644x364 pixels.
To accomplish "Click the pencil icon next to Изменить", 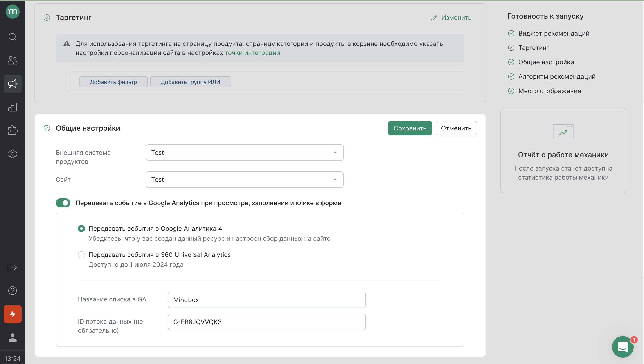I will click(x=434, y=18).
